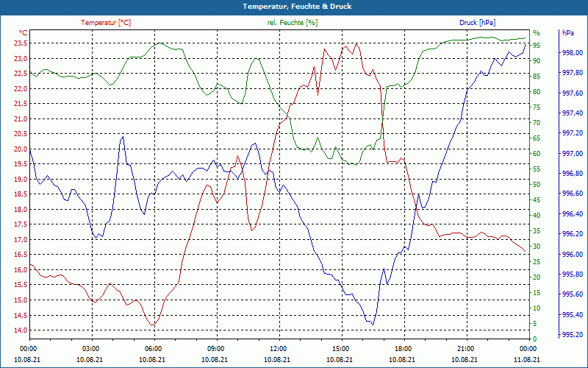Click the "995,20" pressure axis value
The height and width of the screenshot is (368, 588).
573,335
